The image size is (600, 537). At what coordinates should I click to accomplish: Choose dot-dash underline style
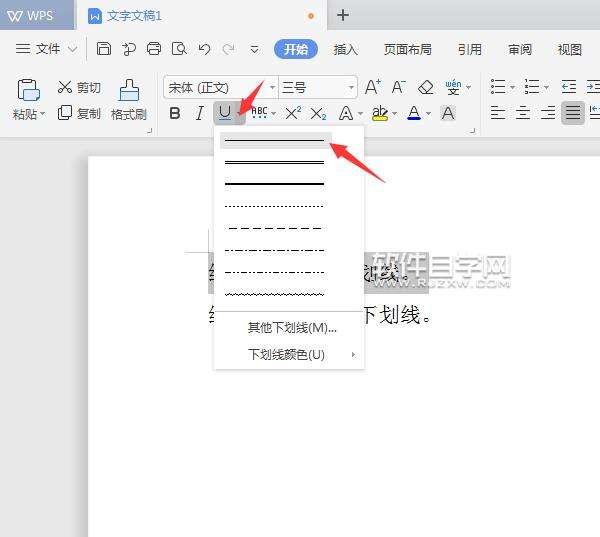click(x=276, y=251)
